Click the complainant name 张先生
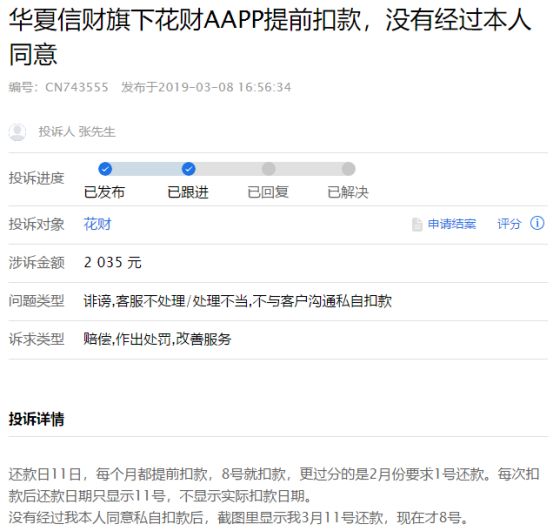554x531 pixels. tap(97, 132)
